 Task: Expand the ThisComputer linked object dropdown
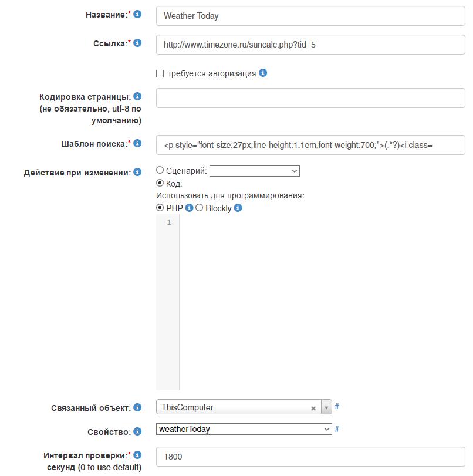pos(326,407)
